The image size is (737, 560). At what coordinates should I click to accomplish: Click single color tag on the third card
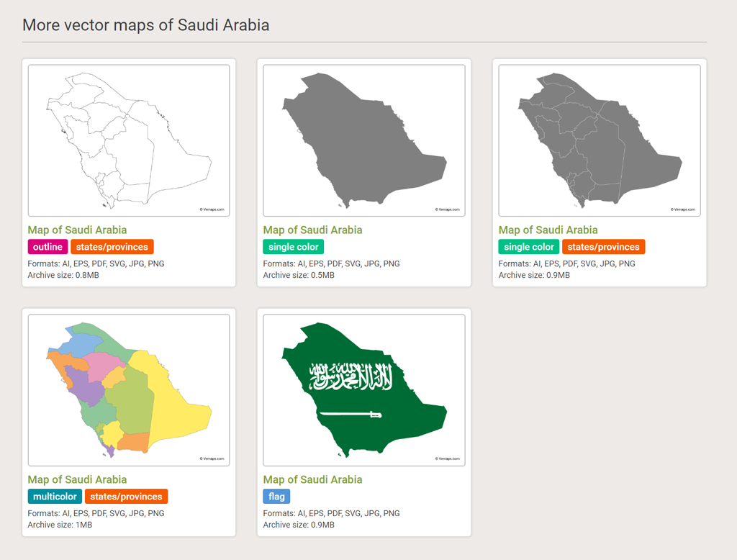click(x=529, y=247)
